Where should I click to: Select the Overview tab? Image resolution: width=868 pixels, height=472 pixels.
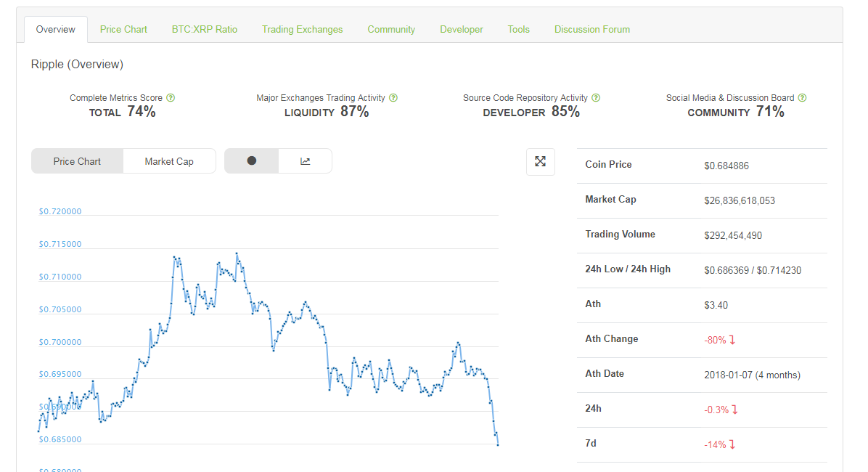coord(55,29)
